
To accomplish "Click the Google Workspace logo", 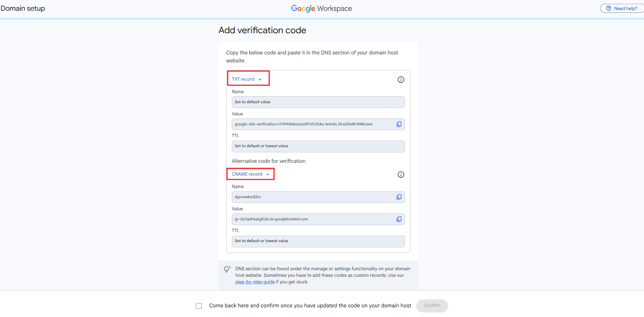I will point(321,8).
